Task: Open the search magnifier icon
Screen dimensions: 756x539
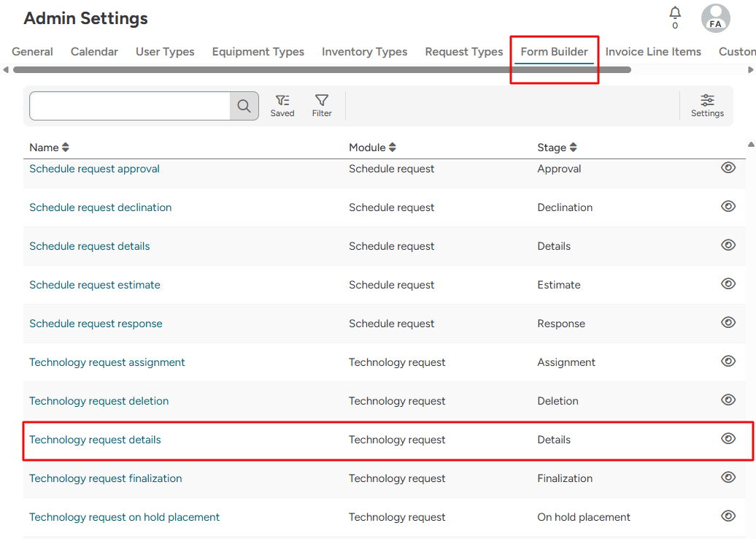Action: [244, 105]
